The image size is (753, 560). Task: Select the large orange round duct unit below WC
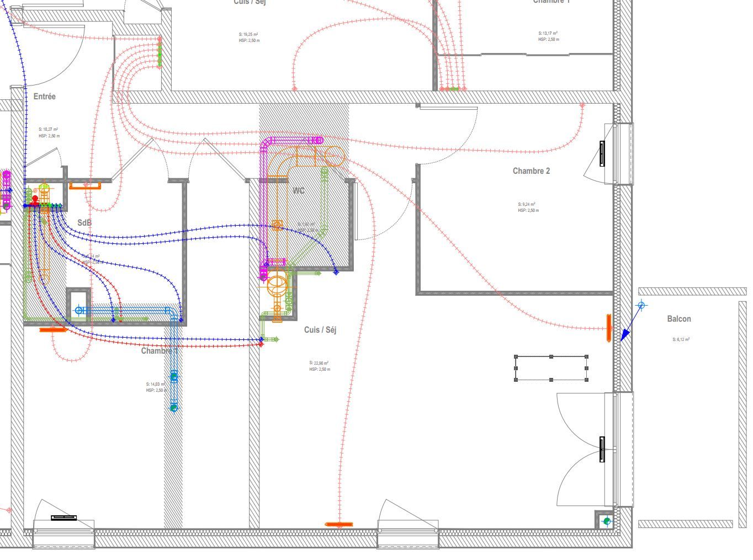[278, 284]
